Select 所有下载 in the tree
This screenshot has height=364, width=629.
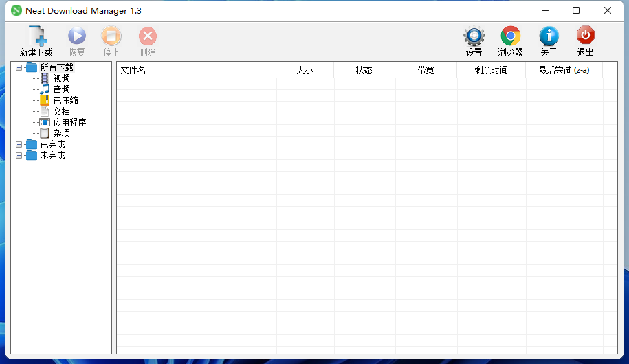56,67
